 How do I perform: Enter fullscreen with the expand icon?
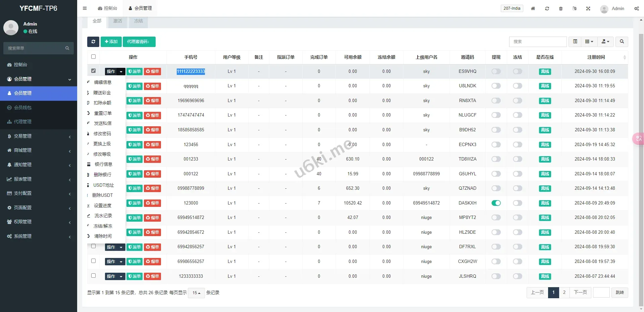588,8
